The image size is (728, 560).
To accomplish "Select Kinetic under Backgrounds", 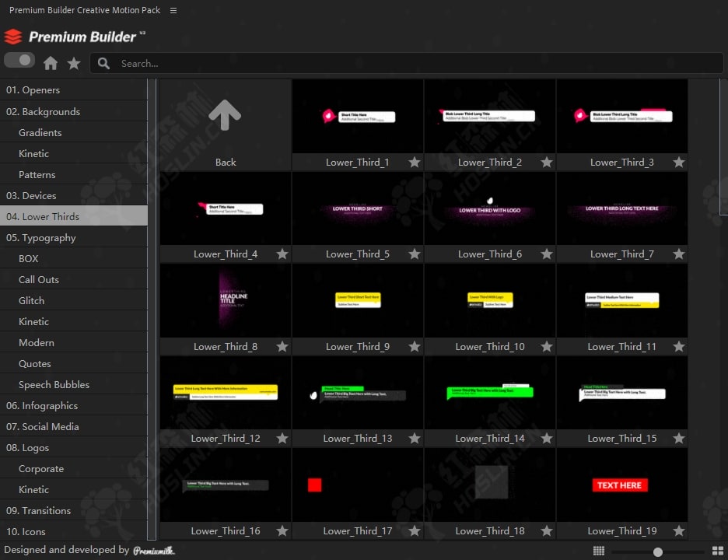I will [x=74, y=154].
